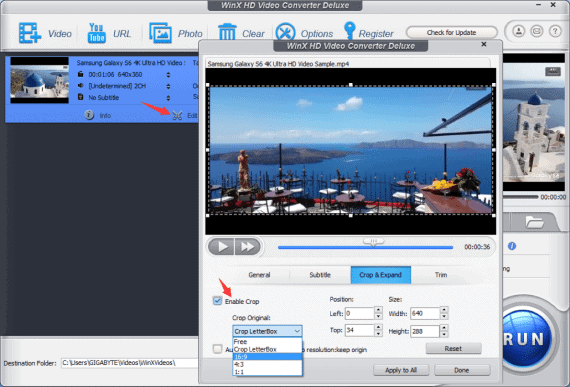The image size is (570, 387).
Task: Open the Crop LetterBox combo box
Action: pos(267,331)
